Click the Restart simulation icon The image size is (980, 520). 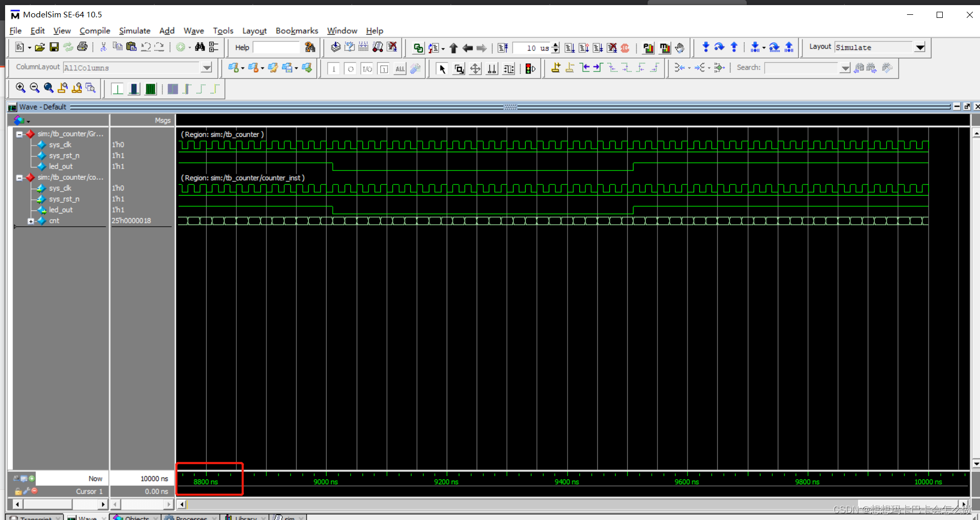(503, 48)
